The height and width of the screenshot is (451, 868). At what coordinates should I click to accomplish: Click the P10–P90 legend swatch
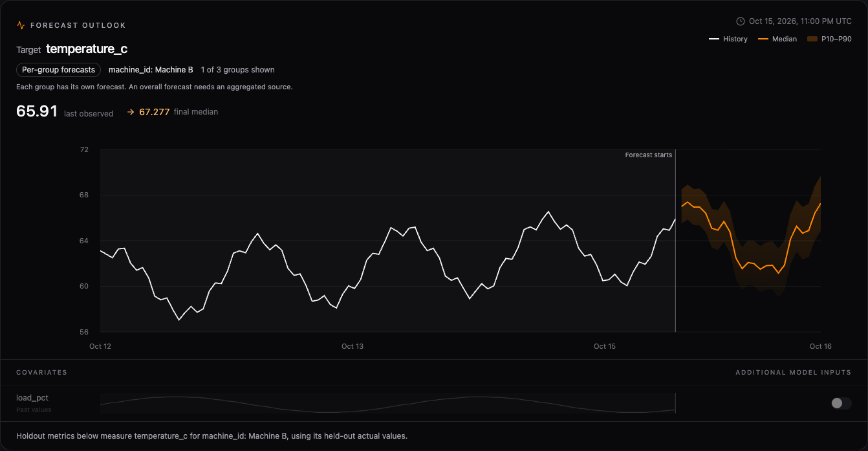pyautogui.click(x=812, y=39)
